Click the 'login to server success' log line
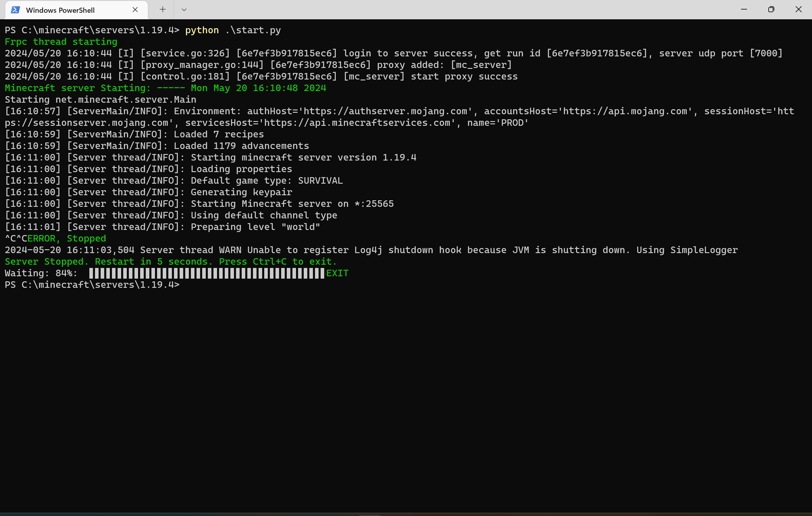This screenshot has height=516, width=812. click(393, 53)
